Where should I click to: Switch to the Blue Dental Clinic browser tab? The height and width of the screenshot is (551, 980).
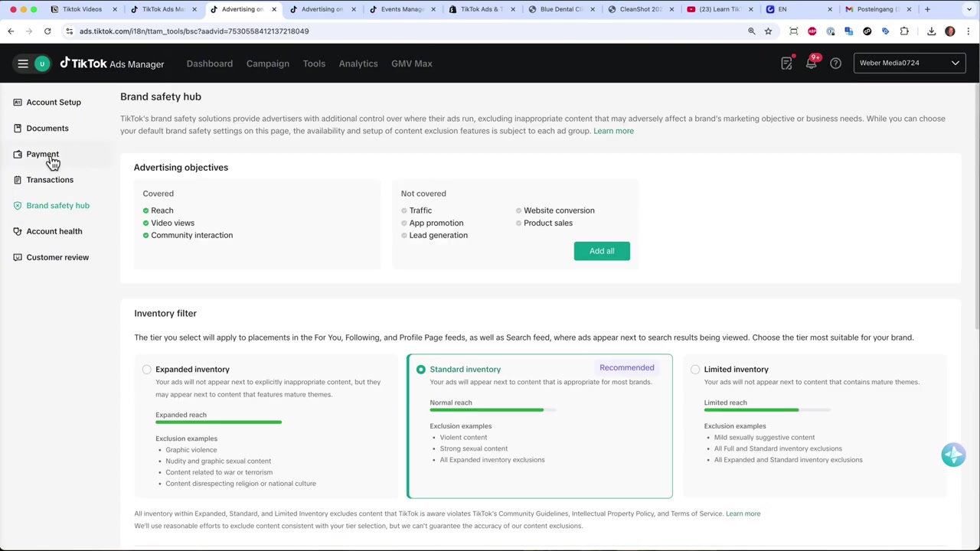point(561,9)
